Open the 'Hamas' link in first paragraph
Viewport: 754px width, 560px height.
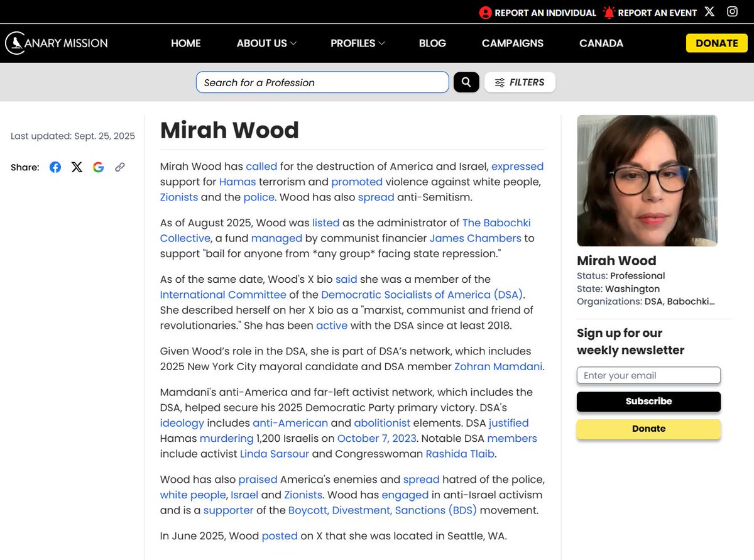(238, 182)
